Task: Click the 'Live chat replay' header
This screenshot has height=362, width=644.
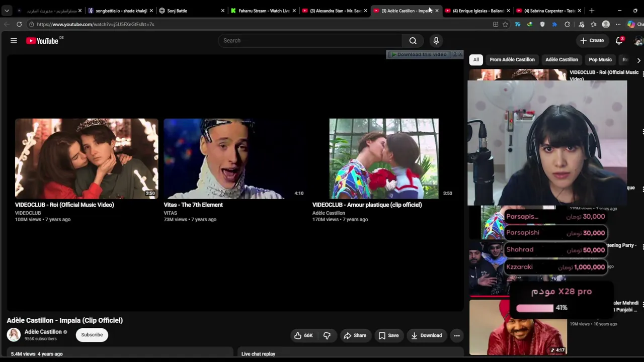Action: click(258, 354)
